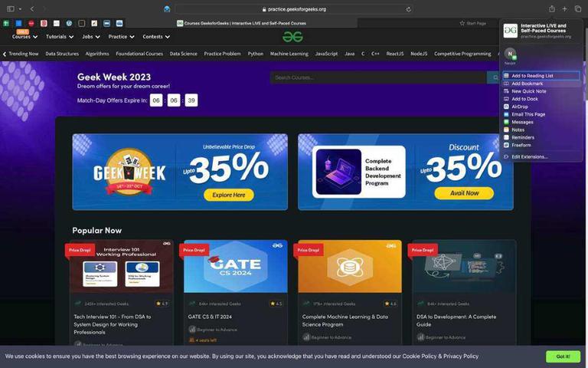Viewport: 588px width, 368px height.
Task: Open Edit Extensions… entry
Action: [x=541, y=156]
